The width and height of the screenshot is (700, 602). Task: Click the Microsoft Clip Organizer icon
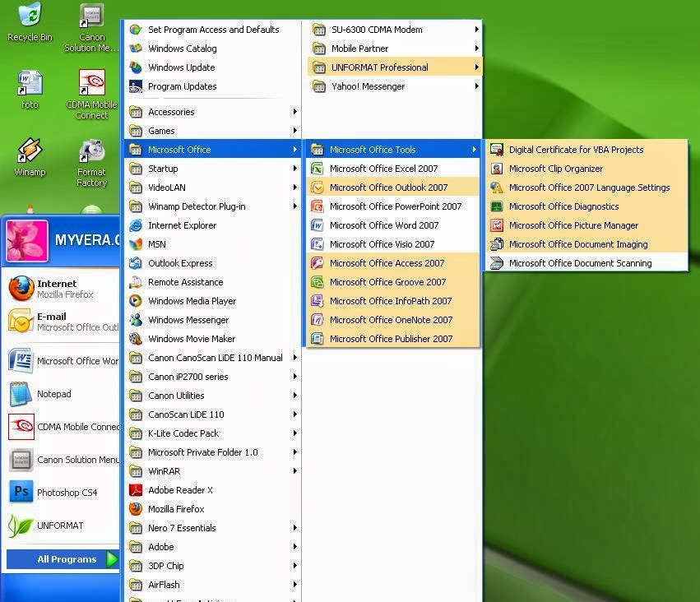tap(497, 169)
